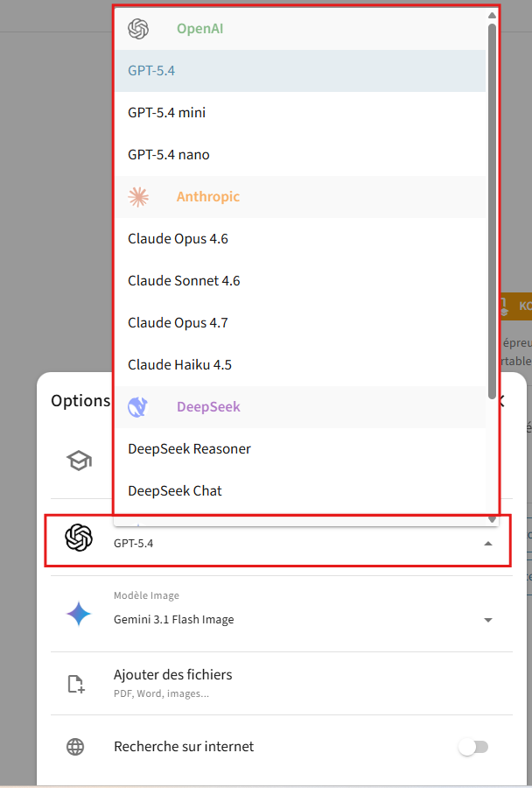Collapse the GPT-5.4 model dropdown arrow

pos(487,544)
